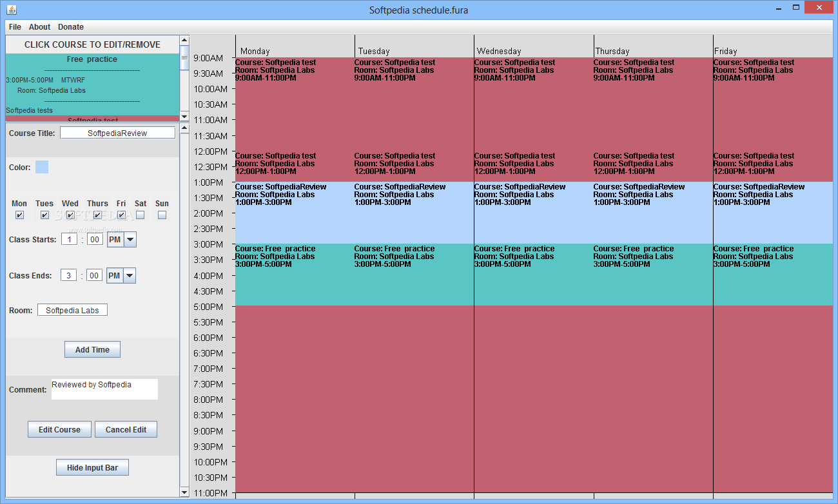Click the Monday column header
Viewport: 838px width, 504px height.
[255, 51]
